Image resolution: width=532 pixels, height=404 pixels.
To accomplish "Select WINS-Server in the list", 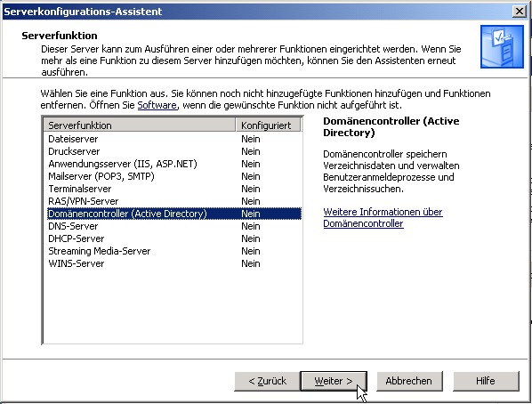I will pos(174,263).
